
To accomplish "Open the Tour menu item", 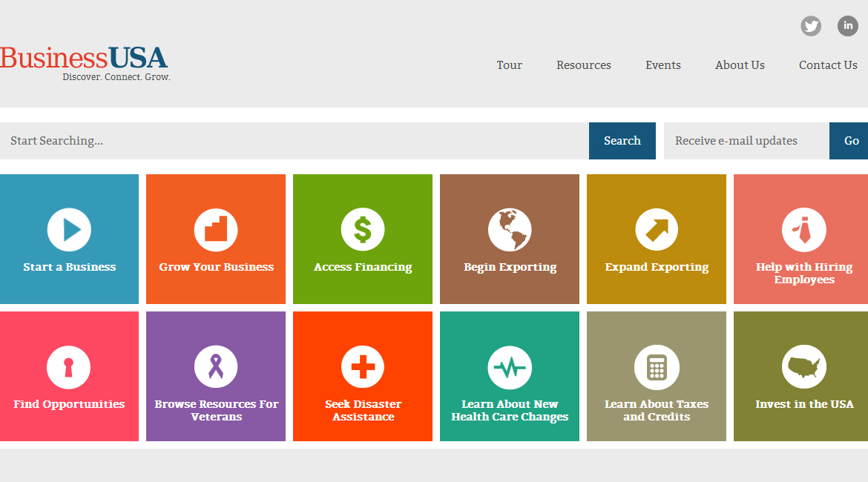I will [509, 65].
